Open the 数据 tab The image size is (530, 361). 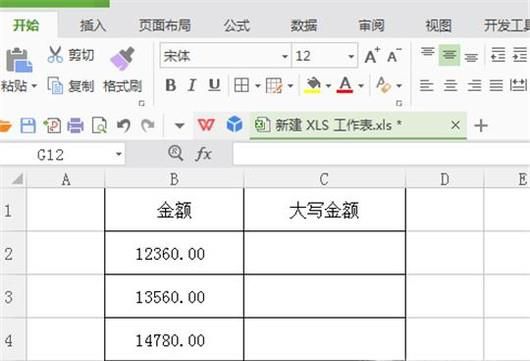point(304,25)
